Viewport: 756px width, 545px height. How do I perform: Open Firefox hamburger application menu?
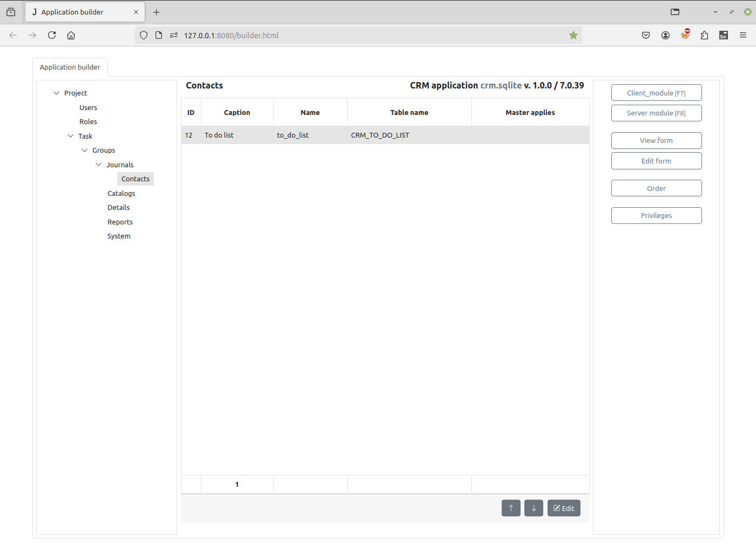(743, 35)
